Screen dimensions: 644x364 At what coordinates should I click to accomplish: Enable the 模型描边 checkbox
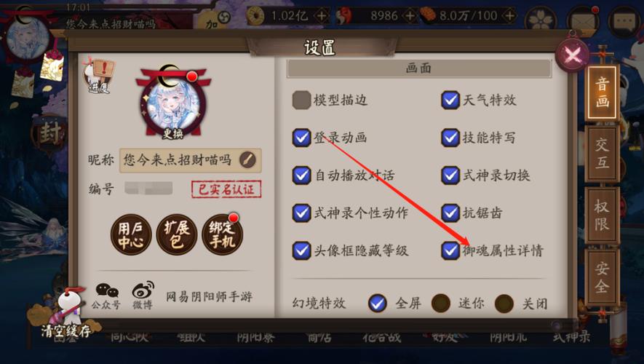(301, 100)
